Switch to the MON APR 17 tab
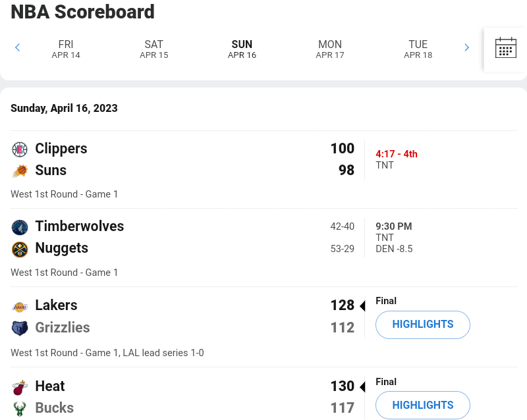 (330, 49)
